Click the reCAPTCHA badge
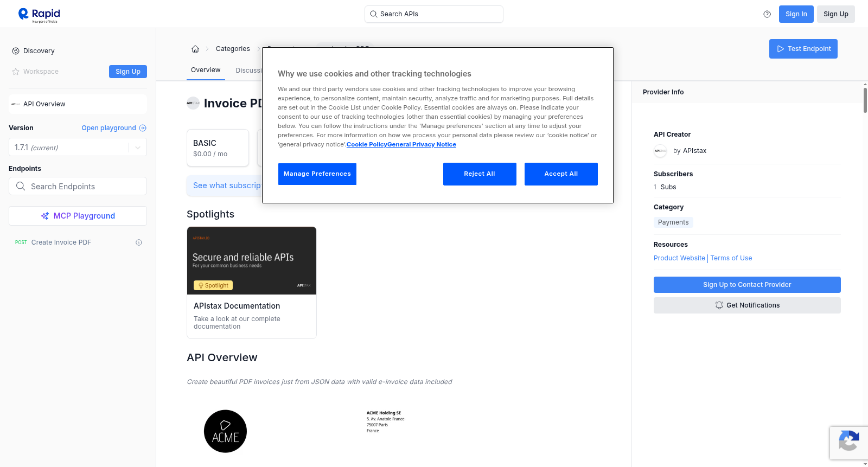The width and height of the screenshot is (868, 467). click(848, 443)
